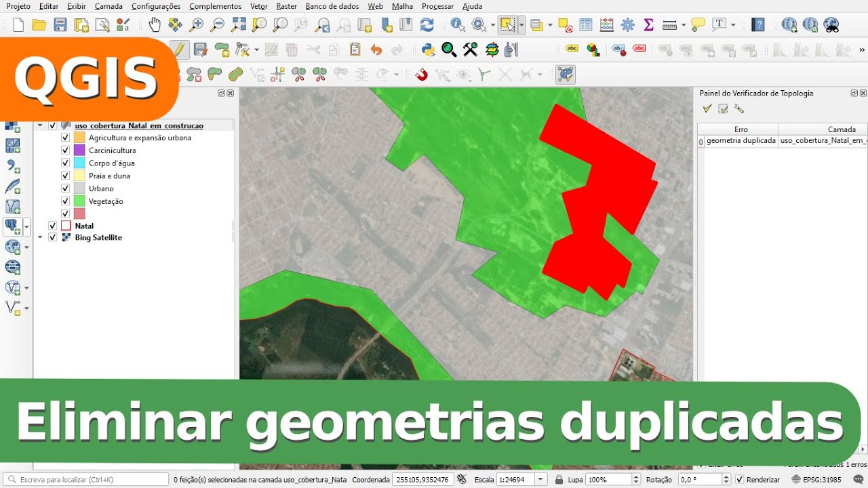Open the attribute table
The width and height of the screenshot is (868, 488).
[586, 25]
